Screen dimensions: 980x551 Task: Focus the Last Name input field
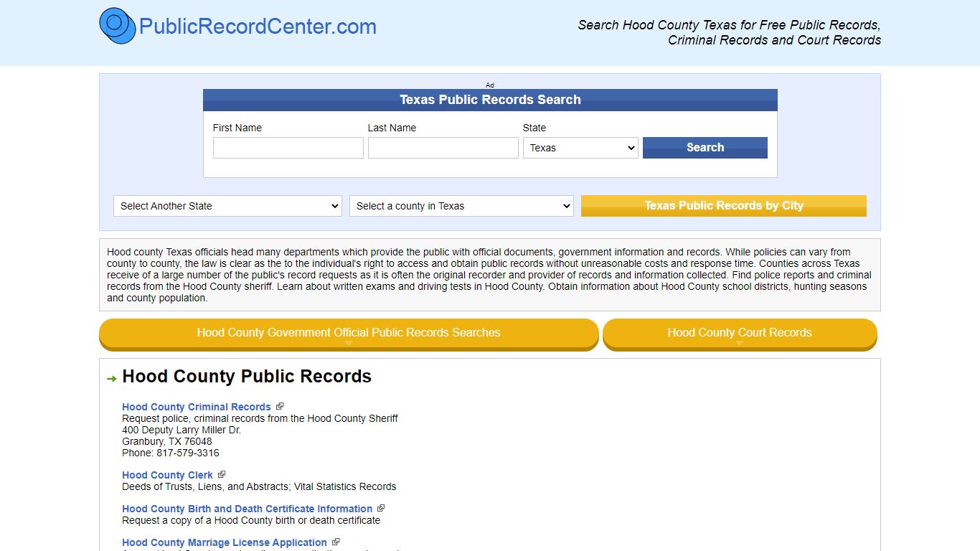[443, 148]
